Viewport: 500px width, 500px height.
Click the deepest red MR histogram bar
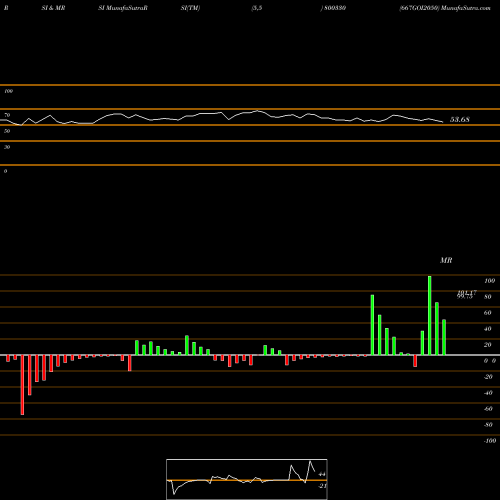coord(22,385)
